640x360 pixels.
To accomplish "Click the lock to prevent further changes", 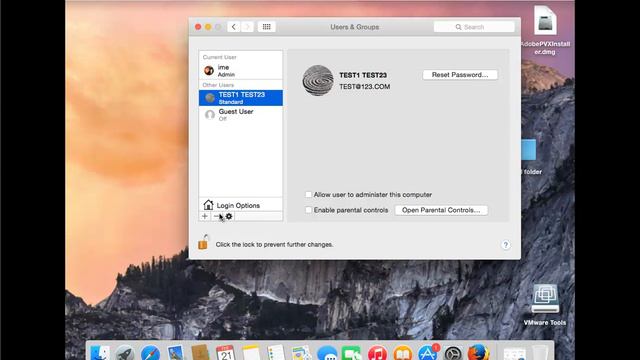I will [203, 242].
